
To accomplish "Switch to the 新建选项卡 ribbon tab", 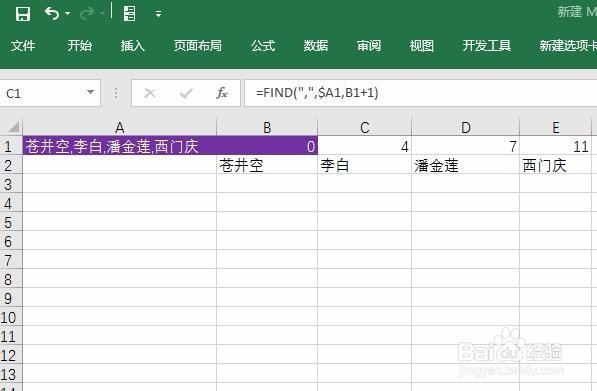I will pos(568,46).
